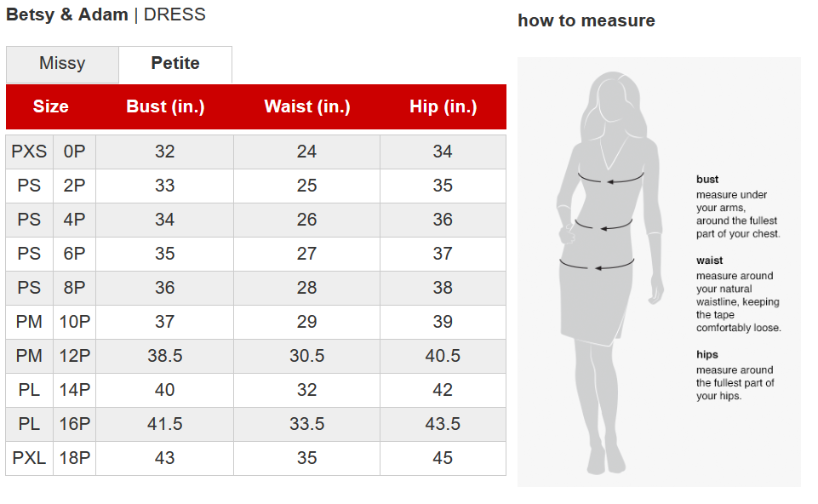Screen dimensions: 818x504
Task: Click the Waist (in.) column header
Action: pos(307,106)
